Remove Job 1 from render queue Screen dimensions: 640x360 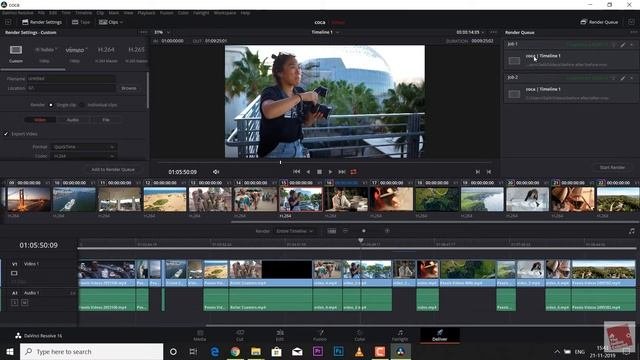pyautogui.click(x=631, y=44)
